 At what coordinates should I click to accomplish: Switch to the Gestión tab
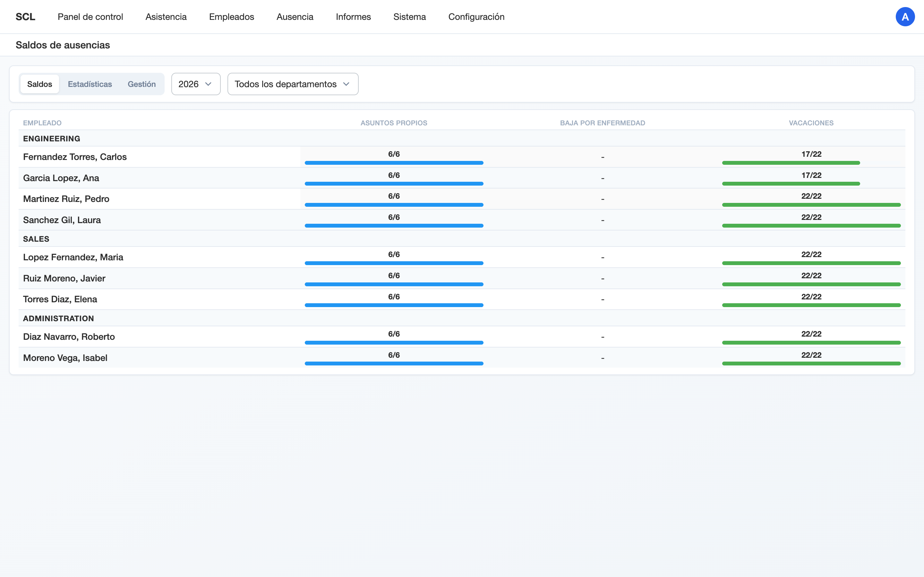142,84
